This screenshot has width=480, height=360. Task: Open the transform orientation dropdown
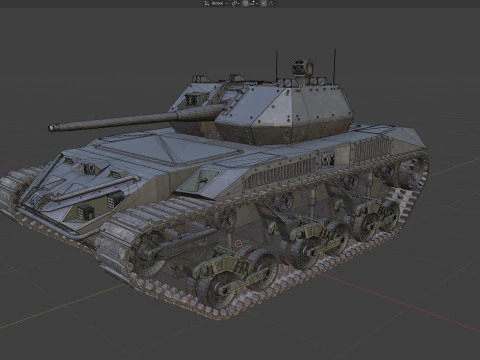click(x=216, y=3)
